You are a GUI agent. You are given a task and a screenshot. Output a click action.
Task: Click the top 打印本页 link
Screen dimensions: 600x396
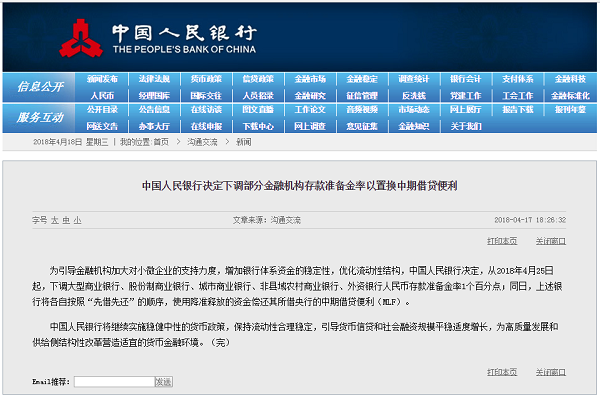click(502, 241)
